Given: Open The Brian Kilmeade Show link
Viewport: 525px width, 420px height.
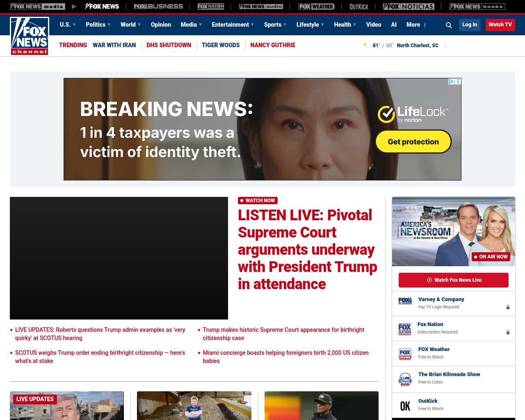Looking at the screenshot, I should [x=449, y=374].
